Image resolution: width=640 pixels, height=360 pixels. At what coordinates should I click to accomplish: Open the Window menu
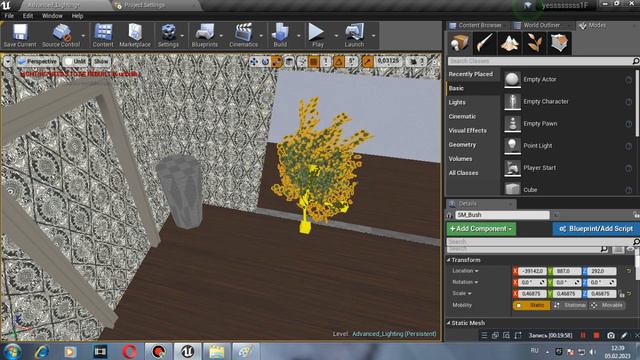point(52,16)
